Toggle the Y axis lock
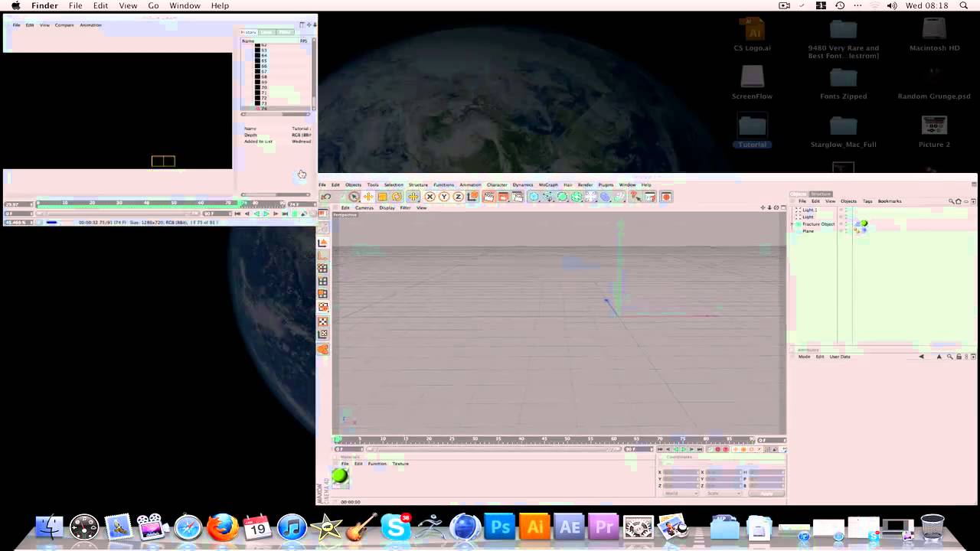The width and height of the screenshot is (980, 551). click(443, 197)
